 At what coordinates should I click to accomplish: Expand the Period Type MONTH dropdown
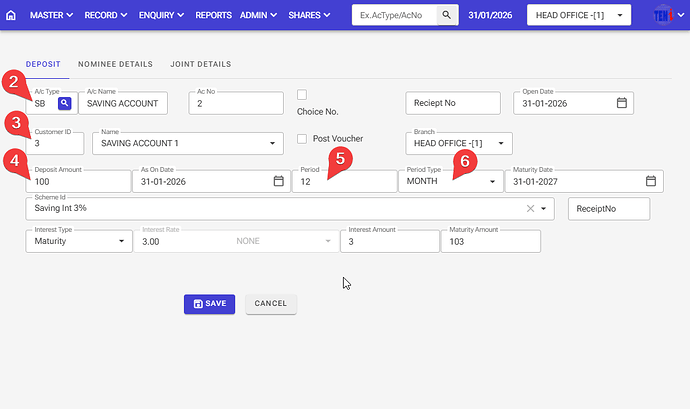492,182
